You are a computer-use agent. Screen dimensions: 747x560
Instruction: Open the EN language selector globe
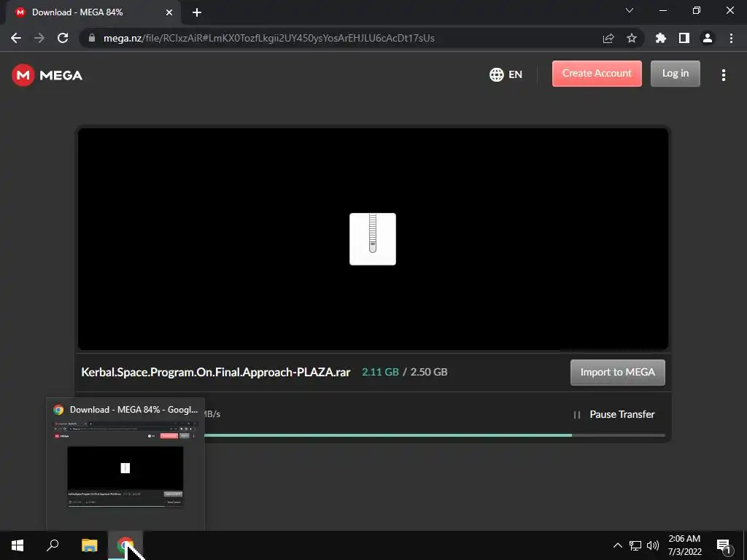pyautogui.click(x=506, y=75)
